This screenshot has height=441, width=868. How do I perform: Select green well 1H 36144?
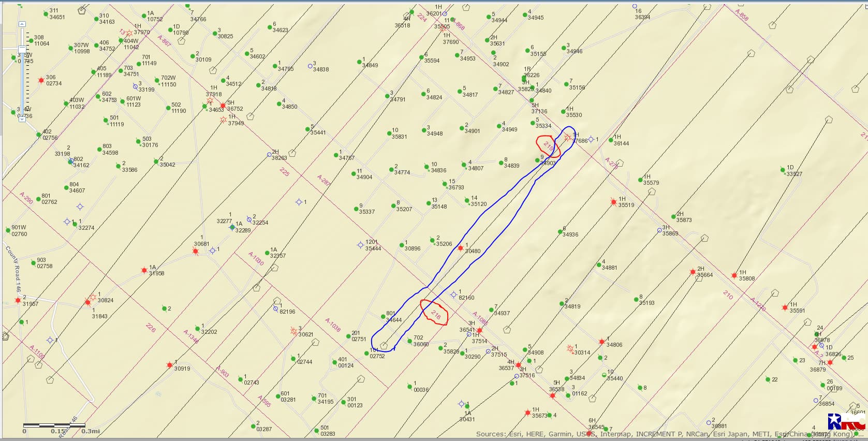(x=611, y=140)
